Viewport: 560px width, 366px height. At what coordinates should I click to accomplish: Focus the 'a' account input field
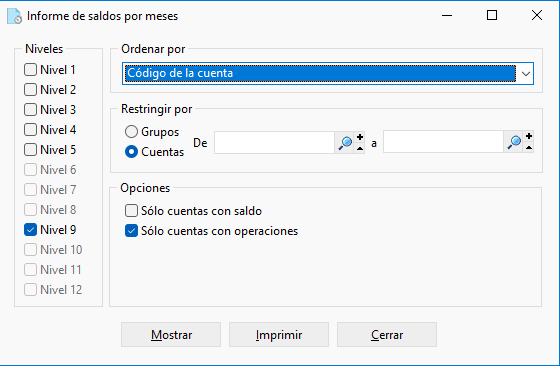tap(443, 142)
